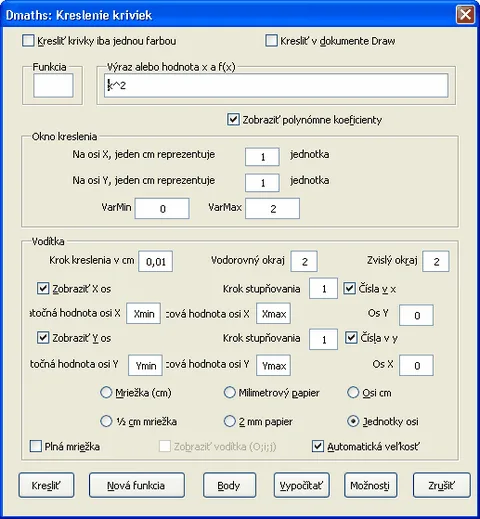Screen dimensions: 480x519
Task: Enable 'Plná mriežka' checkbox
Action: click(x=36, y=446)
